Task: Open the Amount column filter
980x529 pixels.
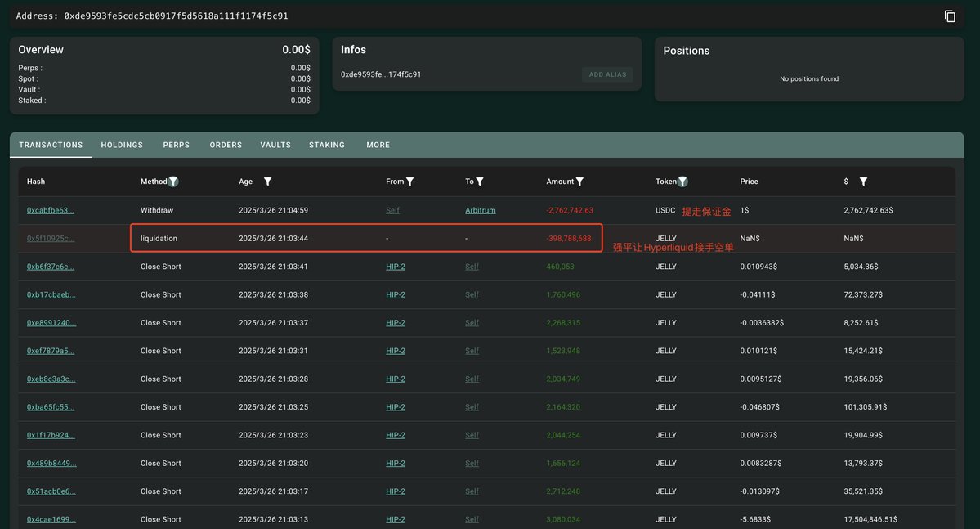Action: (x=579, y=182)
